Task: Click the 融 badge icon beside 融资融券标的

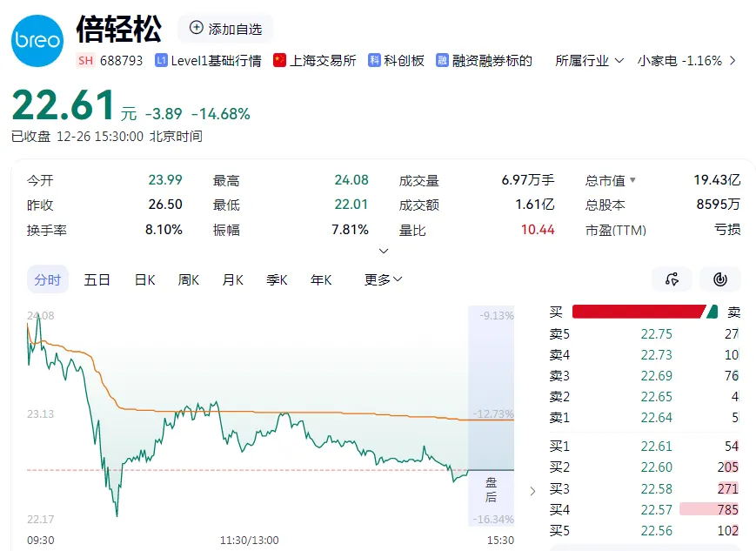Action: [x=442, y=60]
